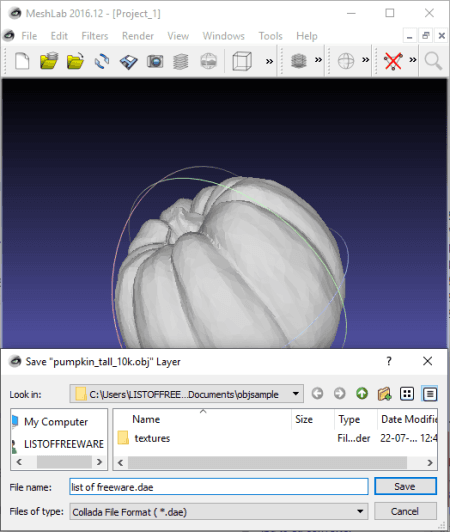The image size is (450, 532).
Task: Switch to list view icon
Action: (x=407, y=394)
